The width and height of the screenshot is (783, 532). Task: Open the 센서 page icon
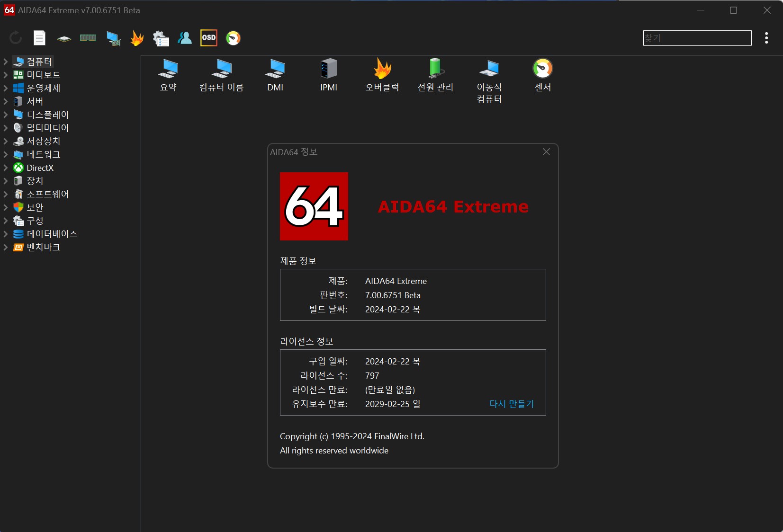[x=543, y=76]
